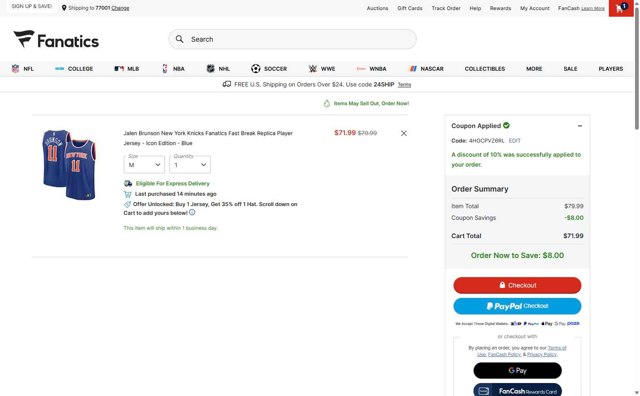640x396 pixels.
Task: Click the $71.99 jersey price
Action: [345, 133]
